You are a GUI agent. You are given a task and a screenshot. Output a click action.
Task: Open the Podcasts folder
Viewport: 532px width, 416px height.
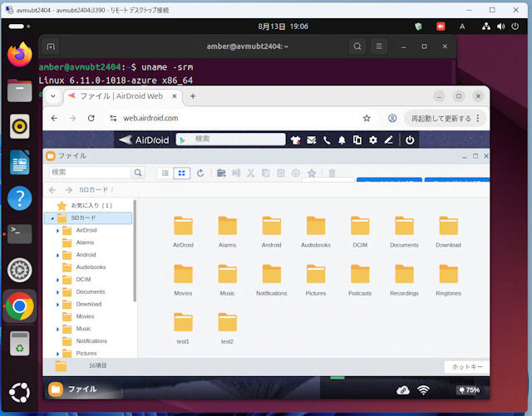point(360,280)
